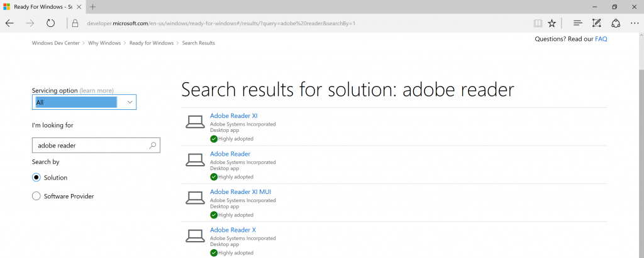
Task: Click the laptop icon beside Adobe Reader XI
Action: tap(195, 122)
